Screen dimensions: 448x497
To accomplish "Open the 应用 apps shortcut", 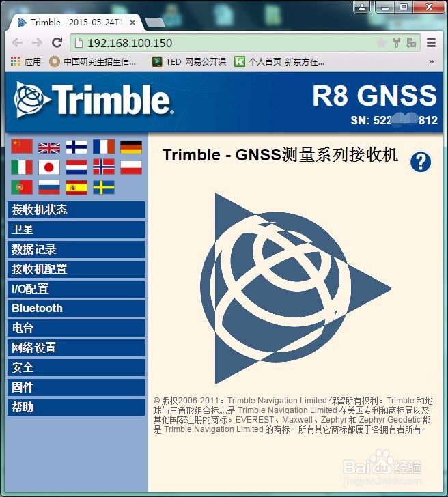I will 26,61.
